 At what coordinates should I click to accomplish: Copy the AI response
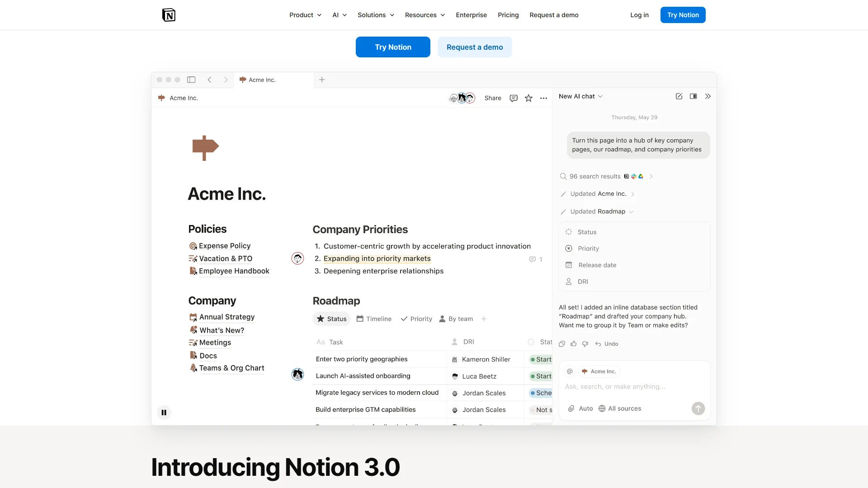[562, 344]
